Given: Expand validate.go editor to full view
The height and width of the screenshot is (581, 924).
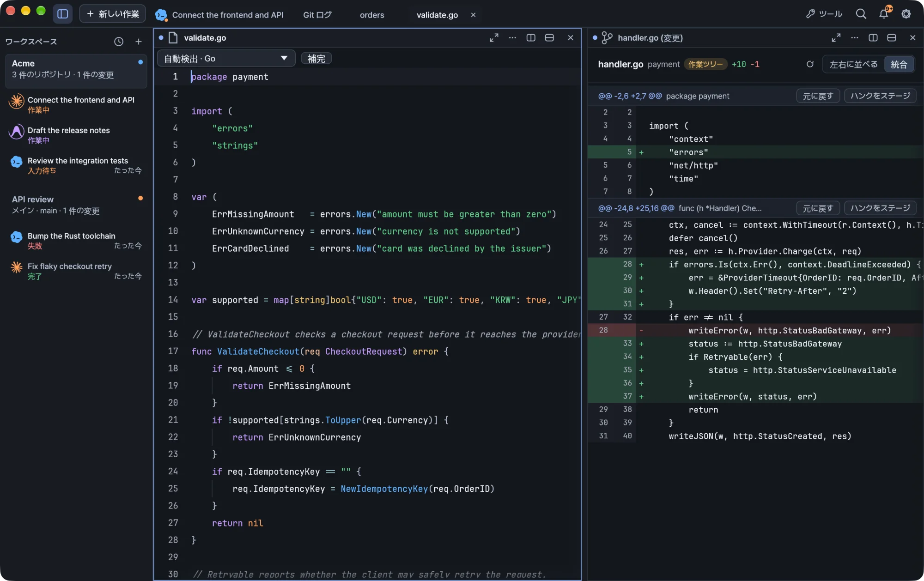Looking at the screenshot, I should click(494, 38).
